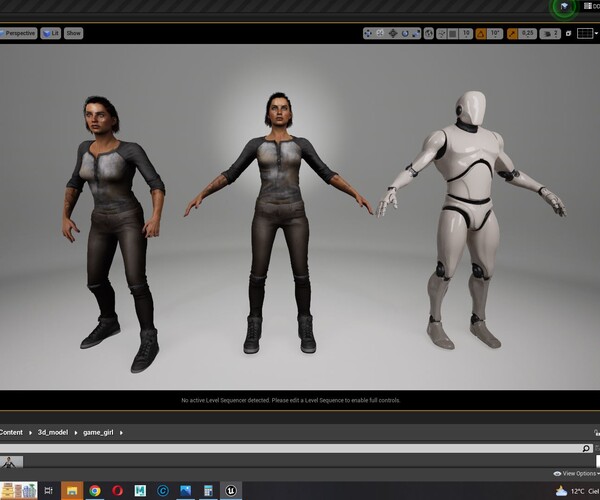Open the blue C application on taskbar
Screen dimensions: 600x500
(x=163, y=490)
